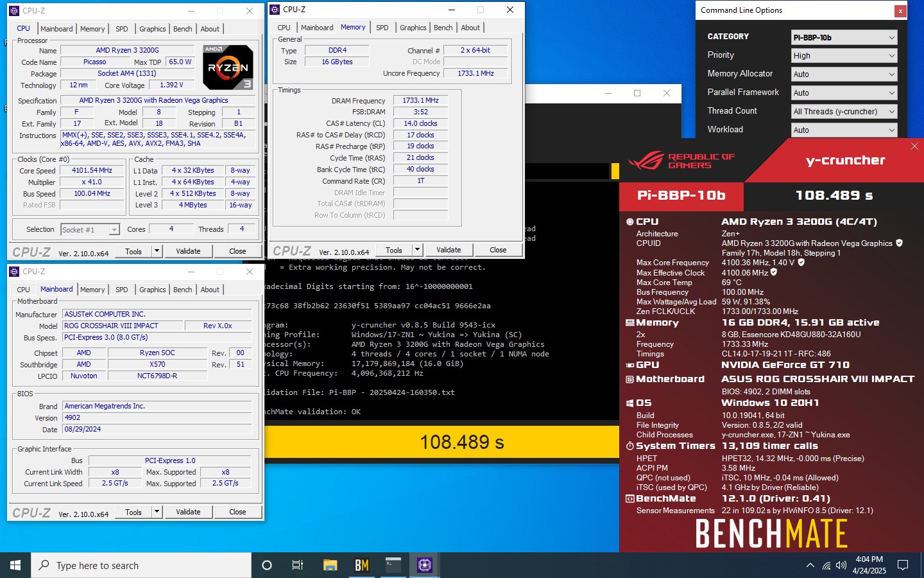924x578 pixels.
Task: Click the Pi-BBP-10b red benchmark label
Action: pos(681,195)
